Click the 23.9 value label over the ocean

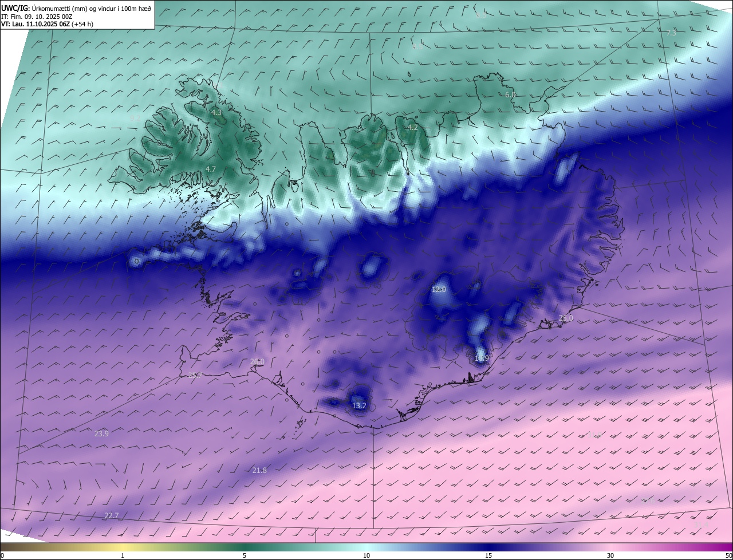coord(101,433)
